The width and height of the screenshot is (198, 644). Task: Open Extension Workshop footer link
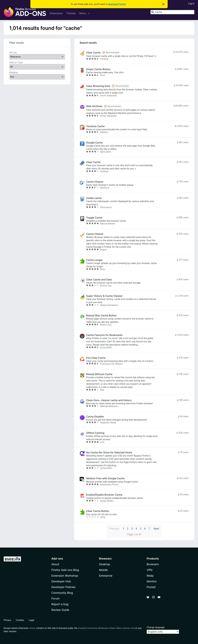65,576
